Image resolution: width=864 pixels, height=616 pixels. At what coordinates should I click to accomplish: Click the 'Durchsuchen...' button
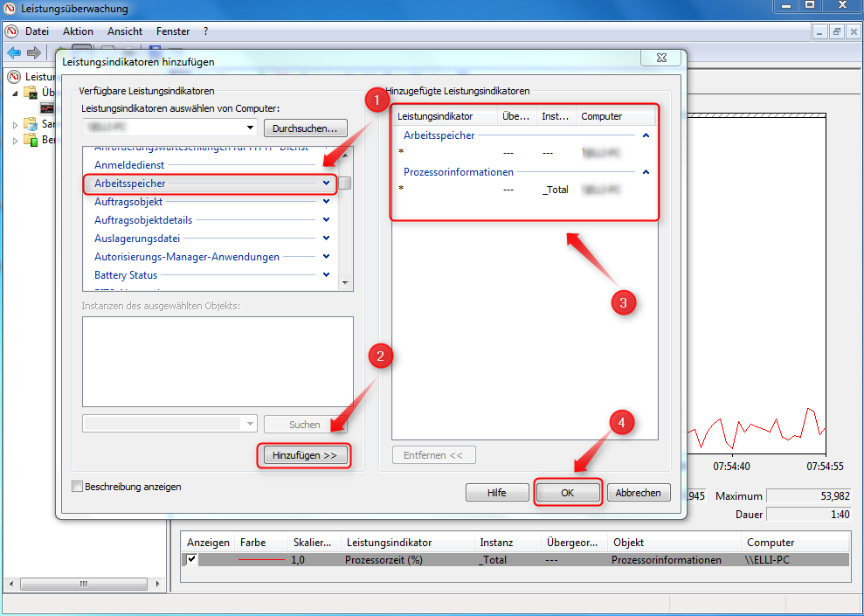[x=304, y=128]
